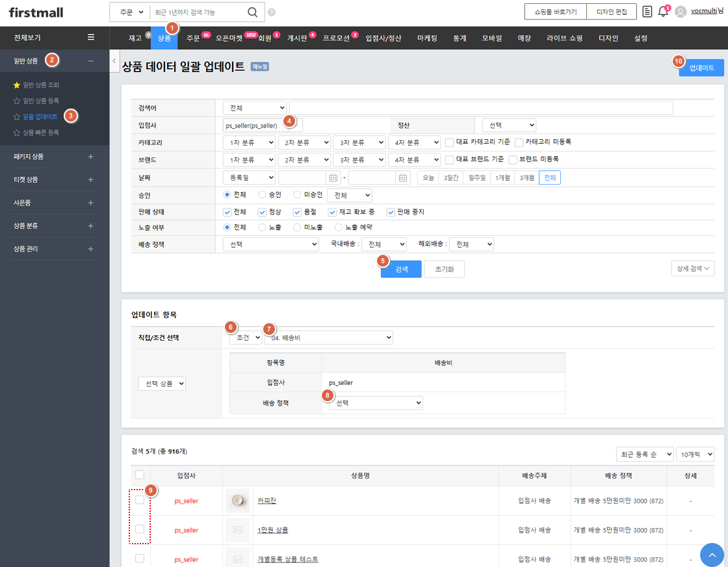This screenshot has width=728, height=567.
Task: Click the 검색 button
Action: 401,269
